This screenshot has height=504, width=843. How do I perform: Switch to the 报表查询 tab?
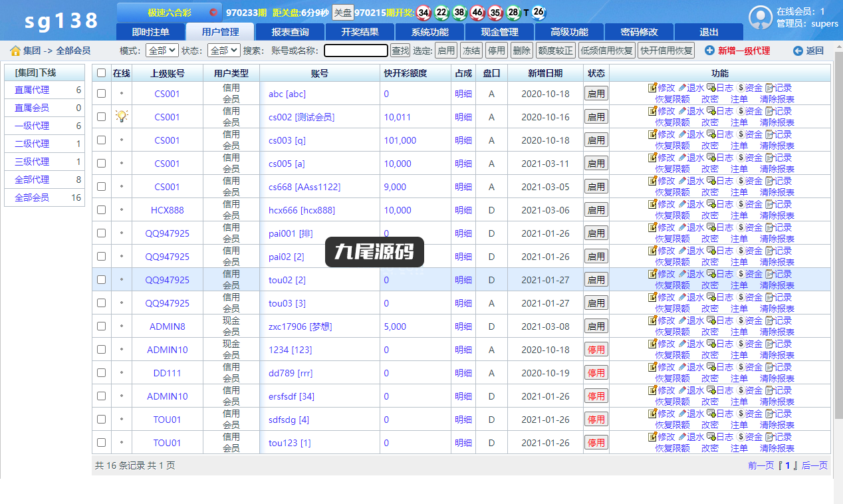[290, 32]
